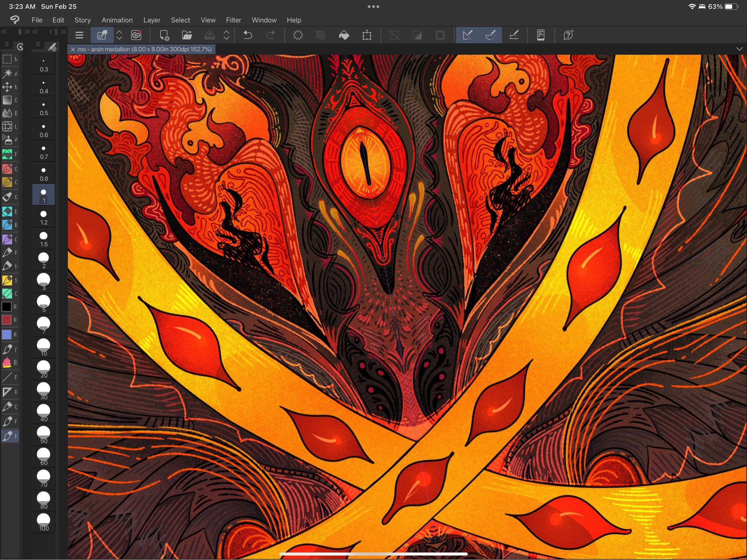Open a file with the folder icon
This screenshot has height=560, width=747.
point(187,35)
